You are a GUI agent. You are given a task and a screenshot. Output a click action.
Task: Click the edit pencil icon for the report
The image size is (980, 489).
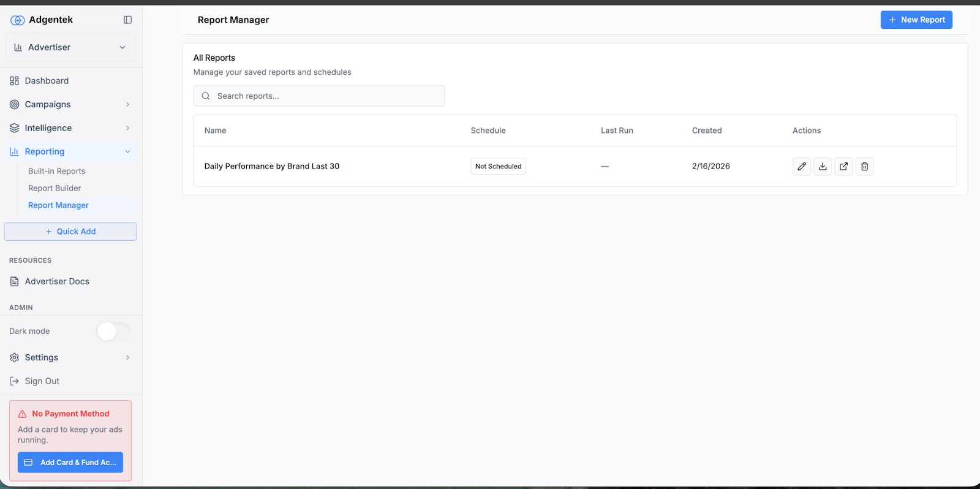(x=801, y=166)
